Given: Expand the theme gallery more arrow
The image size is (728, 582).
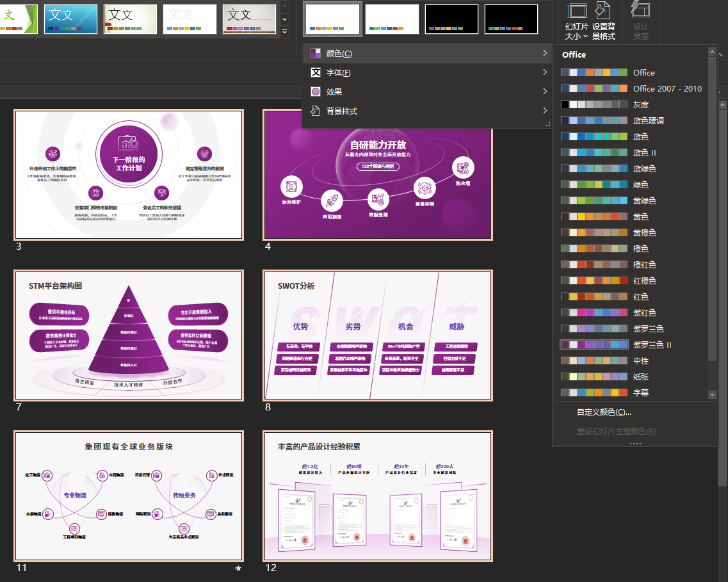Looking at the screenshot, I should [285, 31].
